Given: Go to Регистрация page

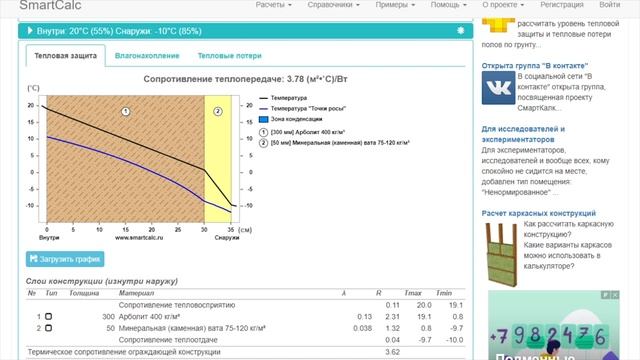Looking at the screenshot, I should click(x=562, y=5).
